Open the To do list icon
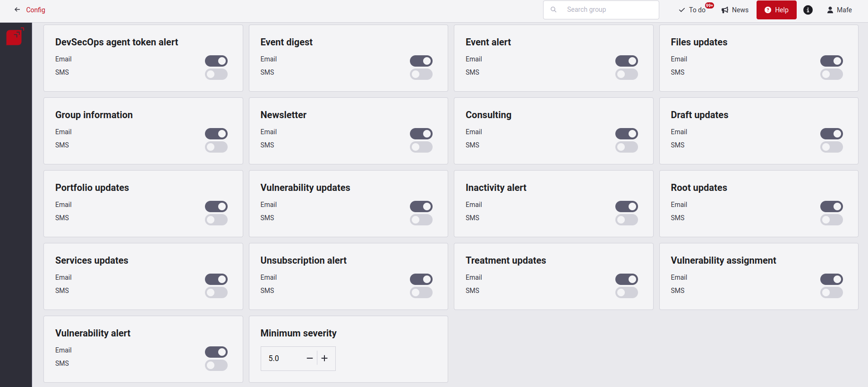Screen dimensions: 868x387 tap(681, 10)
